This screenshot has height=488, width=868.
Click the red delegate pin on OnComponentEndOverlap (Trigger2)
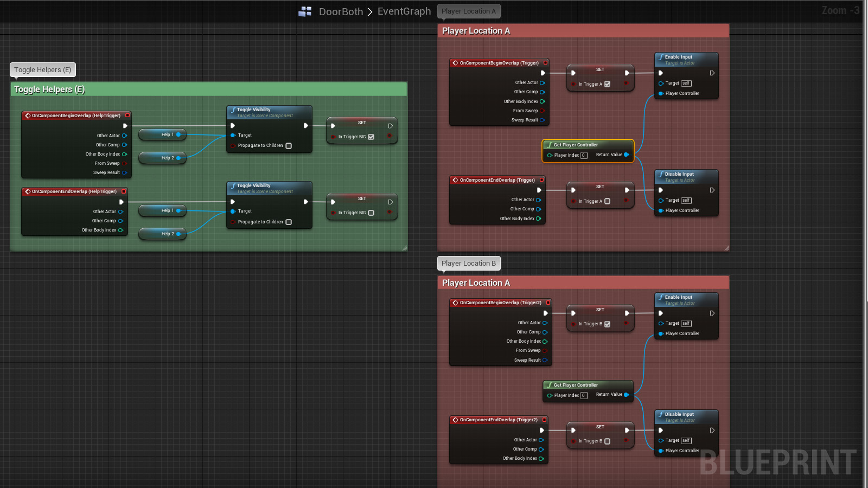point(544,420)
